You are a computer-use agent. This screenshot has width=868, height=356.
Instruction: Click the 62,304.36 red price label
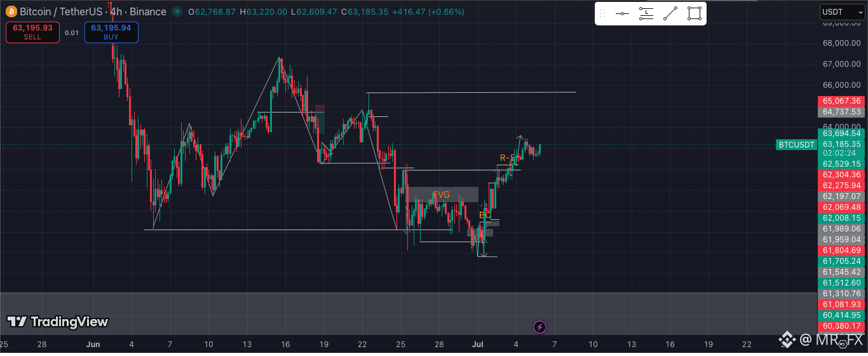[x=841, y=175]
